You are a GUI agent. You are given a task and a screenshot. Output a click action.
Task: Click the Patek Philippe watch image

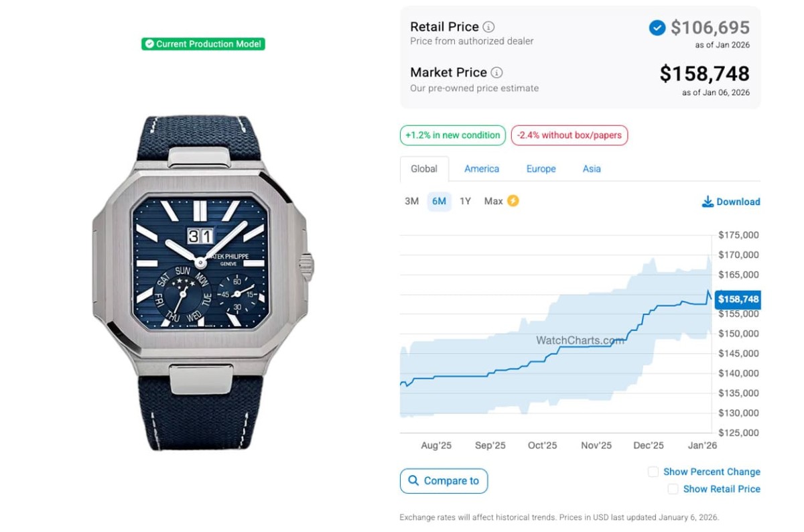tap(200, 281)
